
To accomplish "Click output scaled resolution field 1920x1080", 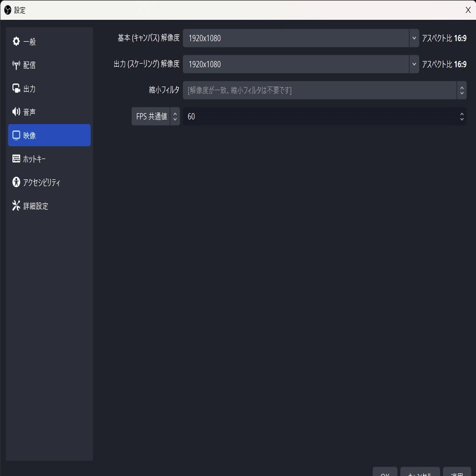I will click(296, 64).
